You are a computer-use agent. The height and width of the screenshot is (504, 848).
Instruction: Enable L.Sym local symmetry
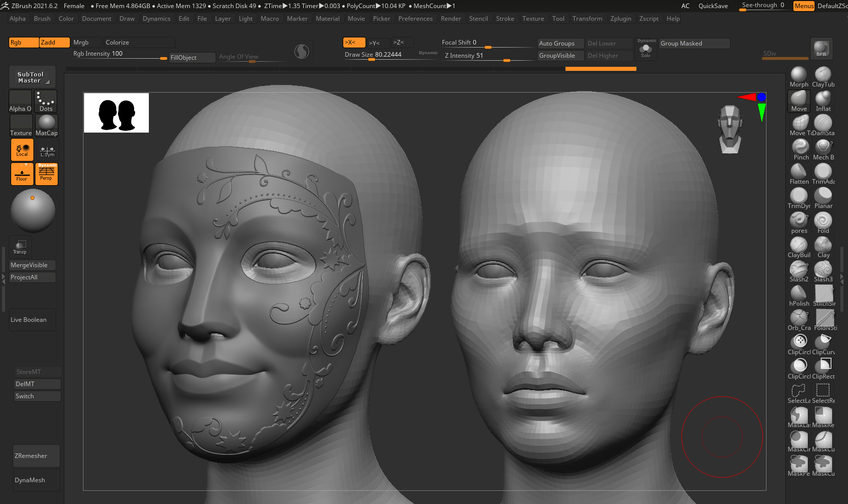[x=47, y=150]
